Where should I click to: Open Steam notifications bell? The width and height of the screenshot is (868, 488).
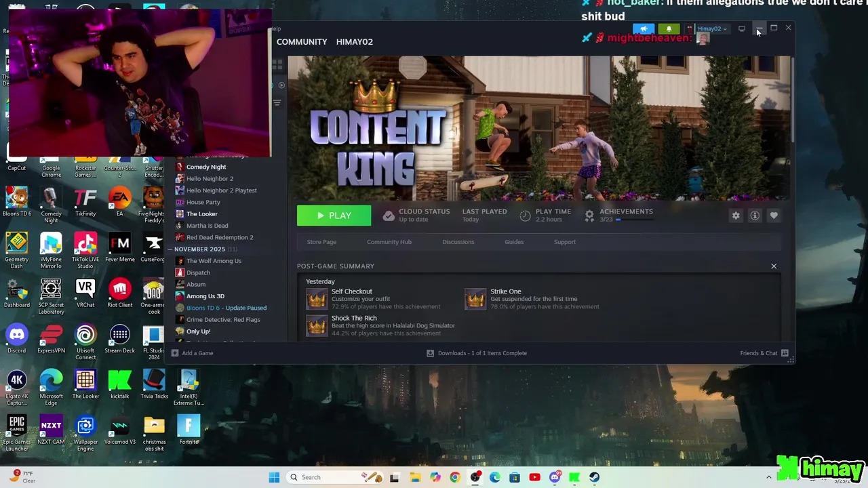point(669,28)
